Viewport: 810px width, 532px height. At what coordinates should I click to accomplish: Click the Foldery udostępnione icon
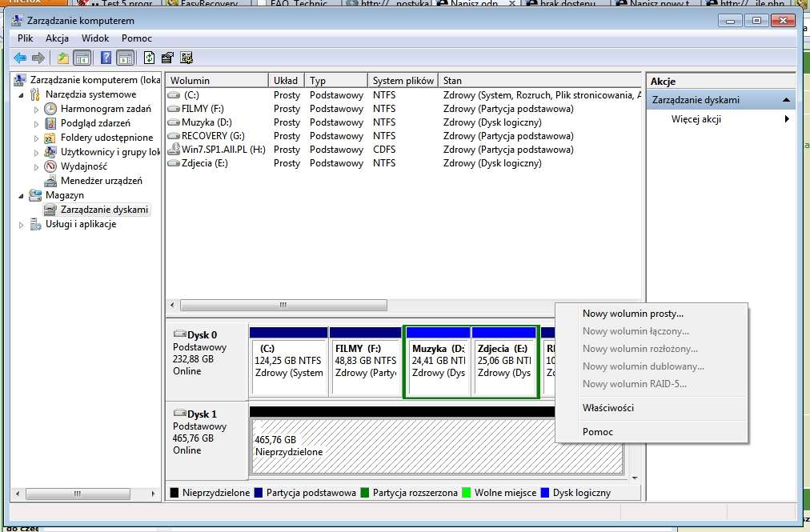[x=50, y=138]
